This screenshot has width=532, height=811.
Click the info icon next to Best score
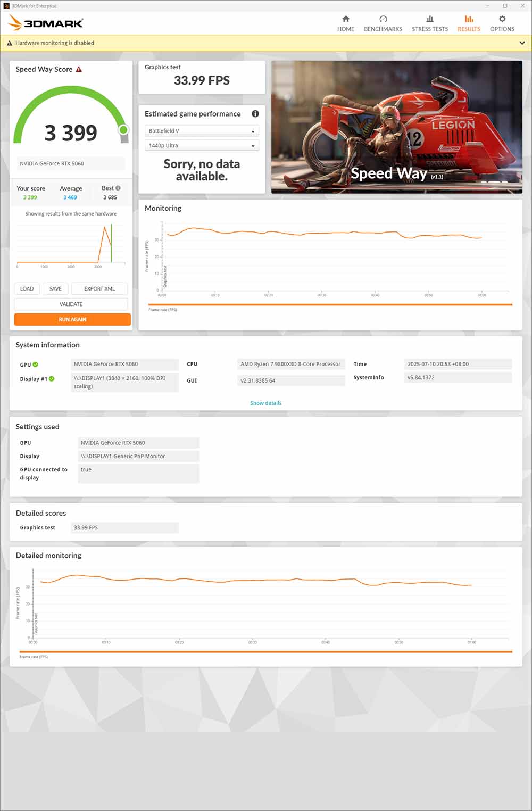(118, 188)
